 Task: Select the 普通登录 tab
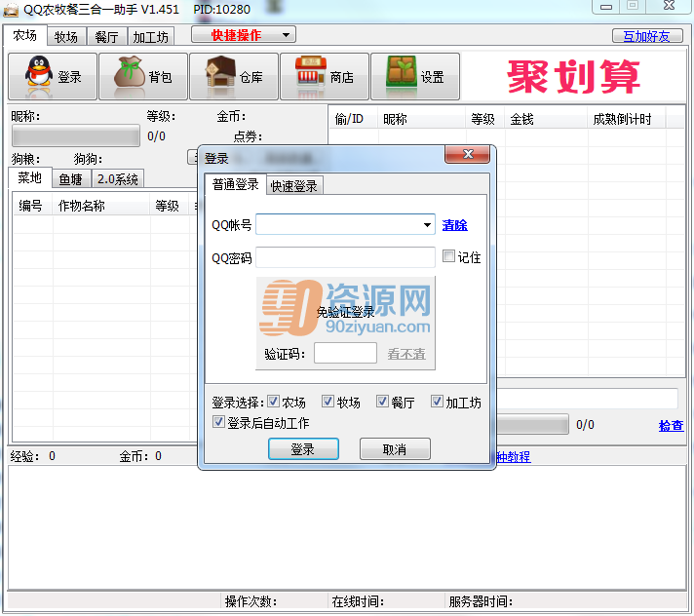[x=236, y=184]
